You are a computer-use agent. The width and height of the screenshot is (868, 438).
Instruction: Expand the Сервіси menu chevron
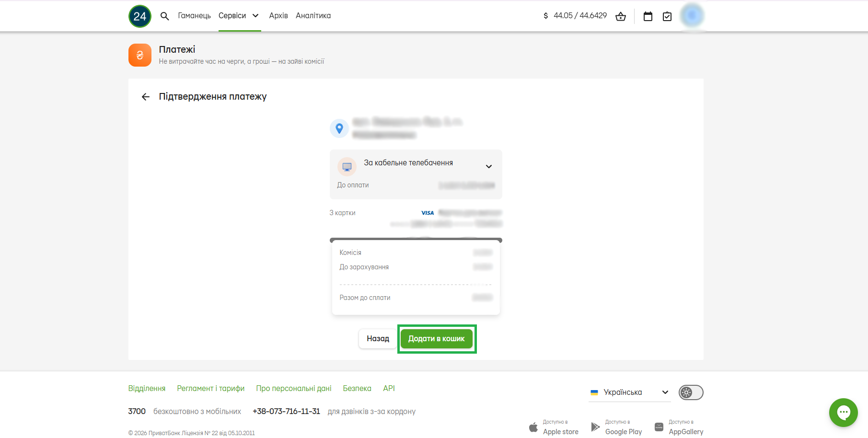coord(255,16)
